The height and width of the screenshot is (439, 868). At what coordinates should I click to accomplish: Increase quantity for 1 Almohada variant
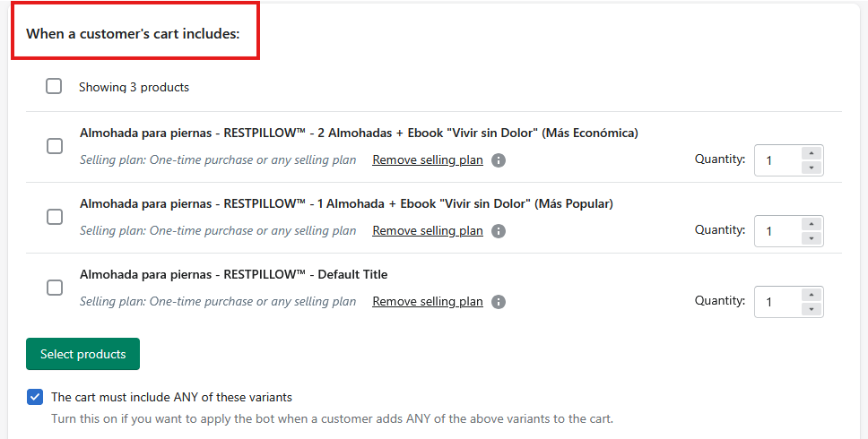(811, 224)
